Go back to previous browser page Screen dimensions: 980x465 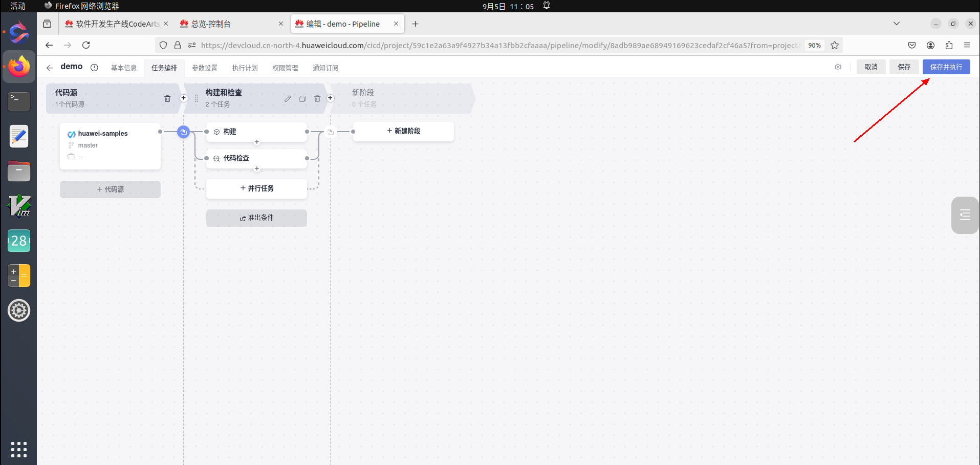(49, 45)
